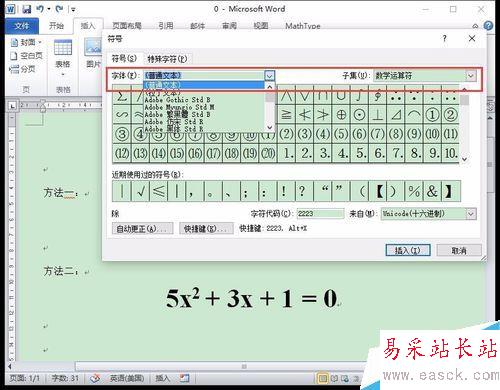Open the MathType ribbon tab
The width and height of the screenshot is (500, 390).
tap(303, 26)
